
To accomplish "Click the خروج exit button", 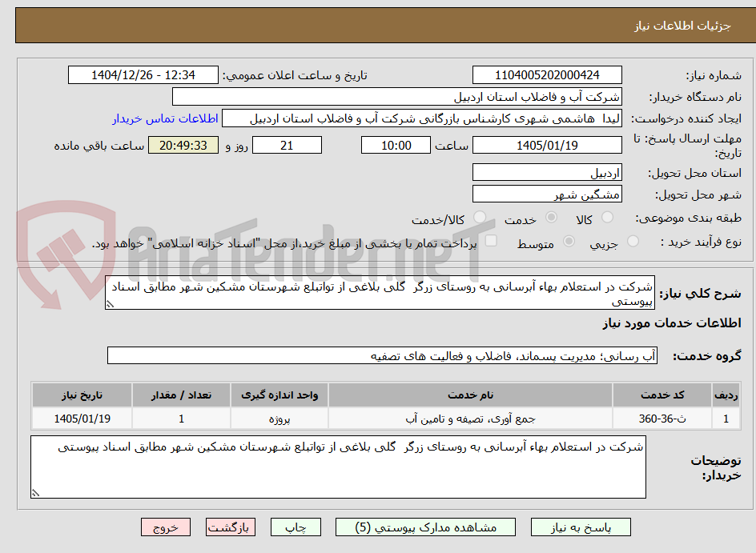I will [x=165, y=527].
